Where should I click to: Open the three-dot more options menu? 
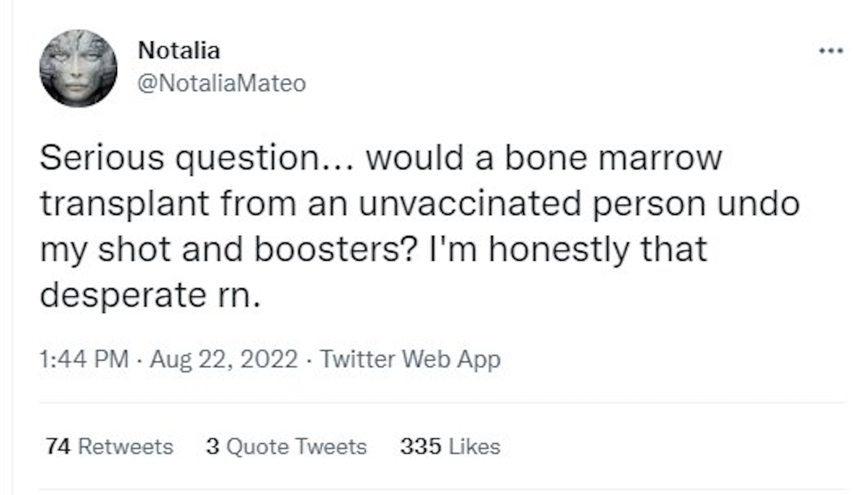tap(831, 50)
